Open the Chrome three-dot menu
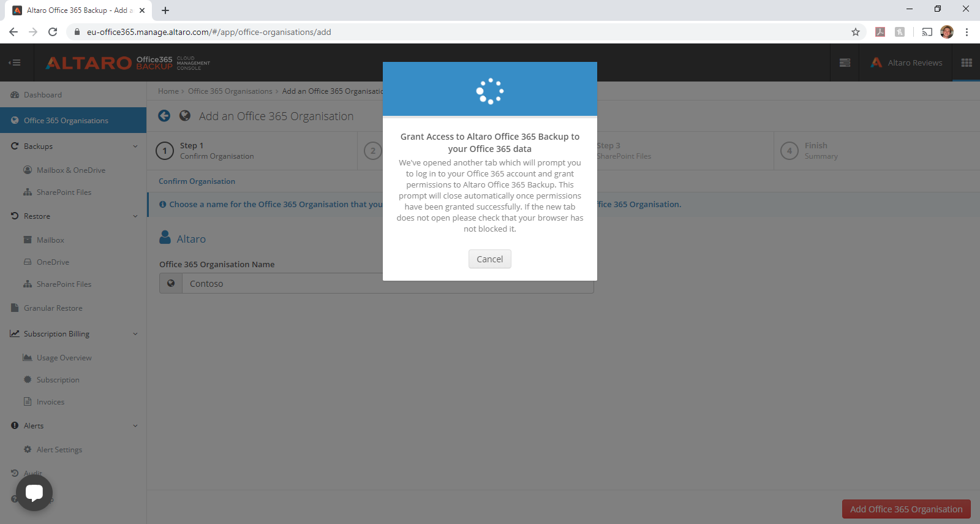The image size is (980, 524). [x=967, y=32]
